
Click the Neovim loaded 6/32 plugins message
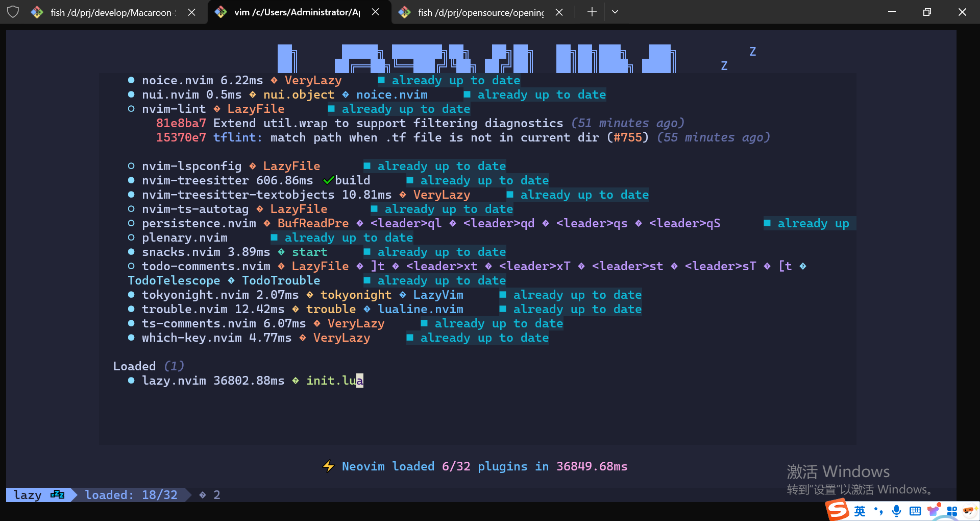coord(485,466)
